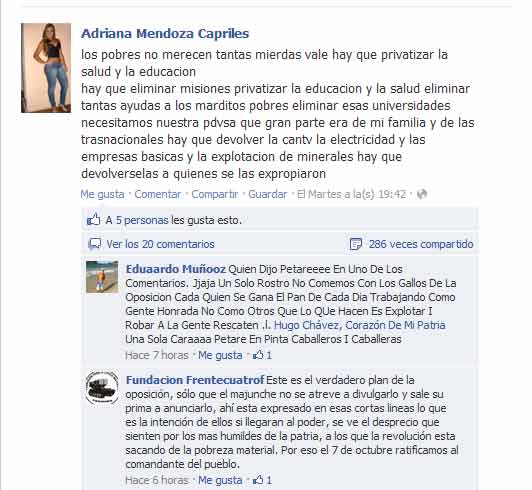Open the '286 veces compartido' shares list
This screenshot has height=490, width=532.
click(421, 244)
